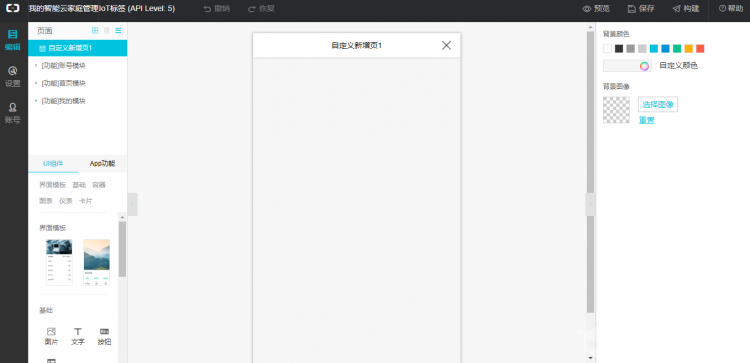Image resolution: width=750 pixels, height=363 pixels.
Task: Click 预览 (Preview) in the top bar
Action: (596, 9)
